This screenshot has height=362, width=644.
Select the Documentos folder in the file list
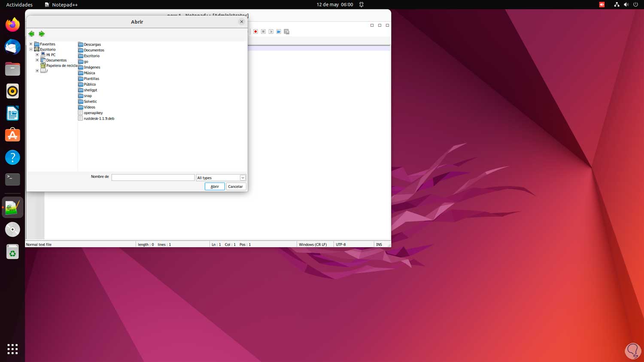click(94, 50)
